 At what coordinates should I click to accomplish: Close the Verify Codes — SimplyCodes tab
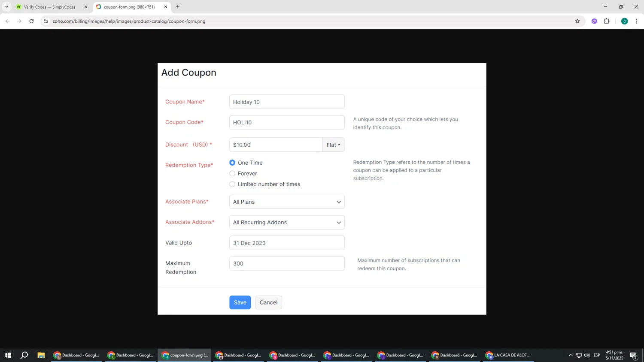85,7
